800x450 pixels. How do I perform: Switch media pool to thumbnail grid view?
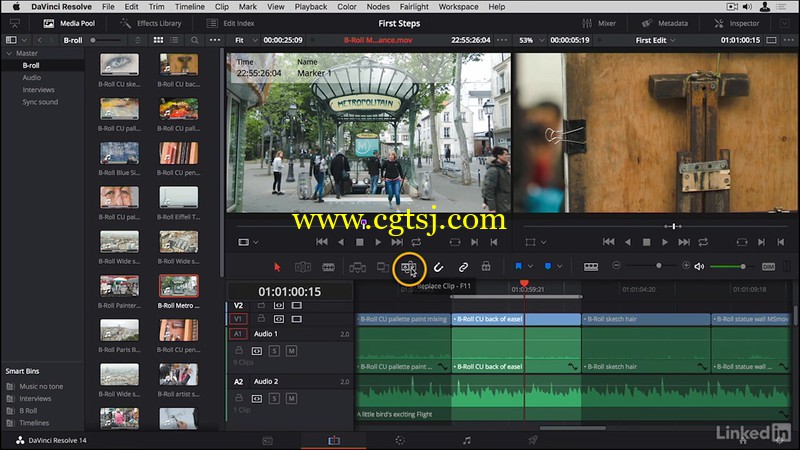(159, 40)
